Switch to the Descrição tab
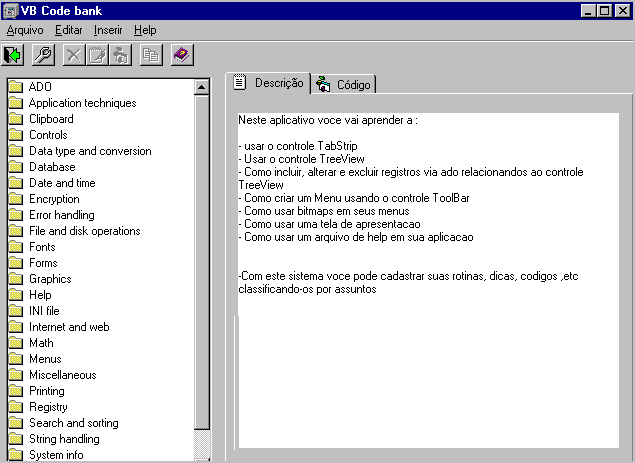This screenshot has width=635, height=463. pos(268,83)
